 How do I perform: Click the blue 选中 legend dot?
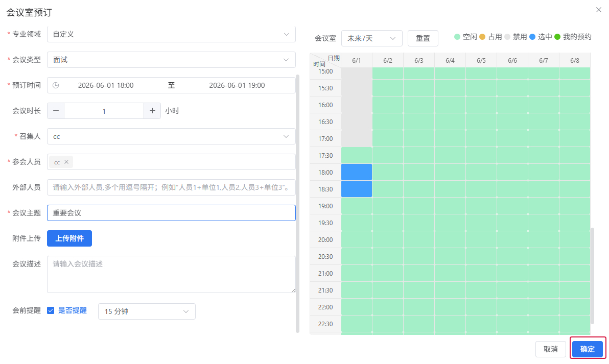[x=532, y=37]
